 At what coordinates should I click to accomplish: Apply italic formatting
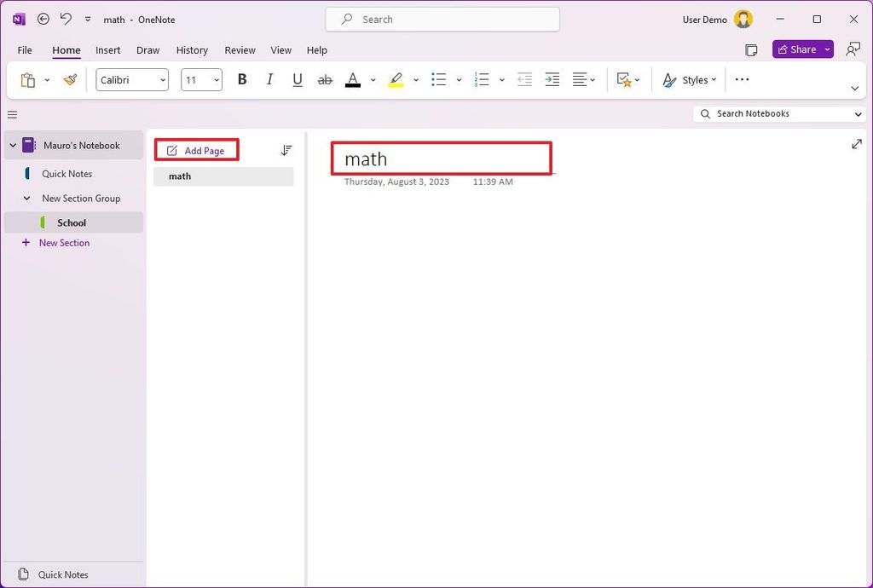[269, 79]
